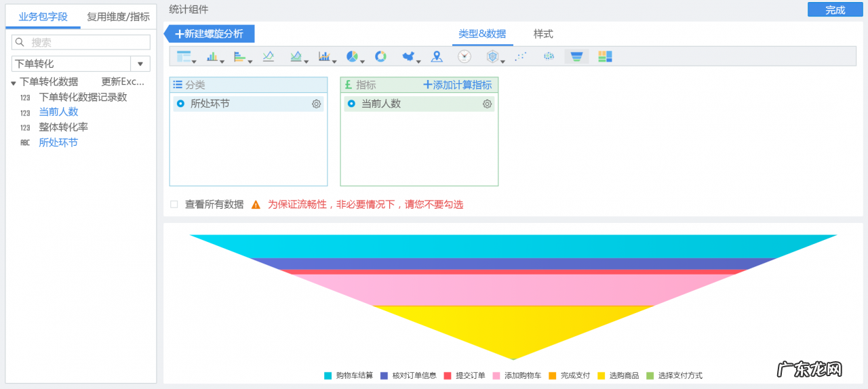868x389 pixels.
Task: Choose the scatter plot chart icon
Action: [521, 56]
